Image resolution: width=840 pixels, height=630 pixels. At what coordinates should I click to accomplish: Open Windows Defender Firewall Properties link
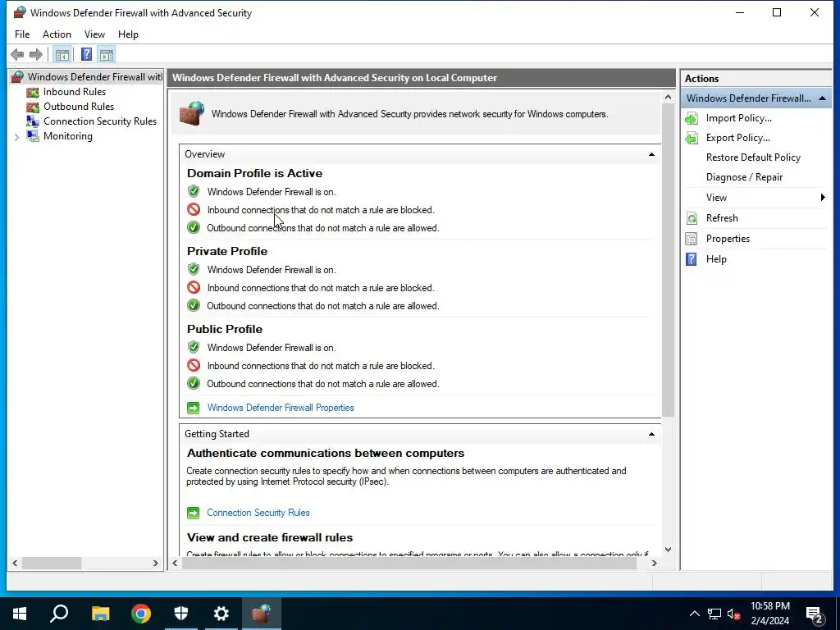pos(281,408)
